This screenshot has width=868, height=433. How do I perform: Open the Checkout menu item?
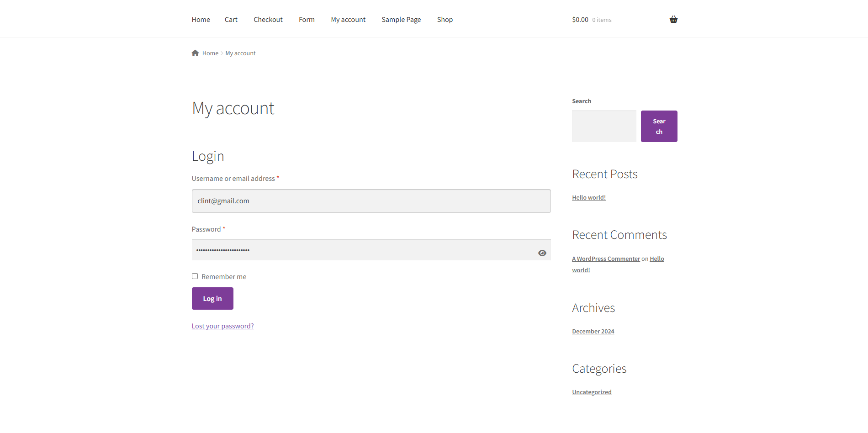tap(268, 20)
